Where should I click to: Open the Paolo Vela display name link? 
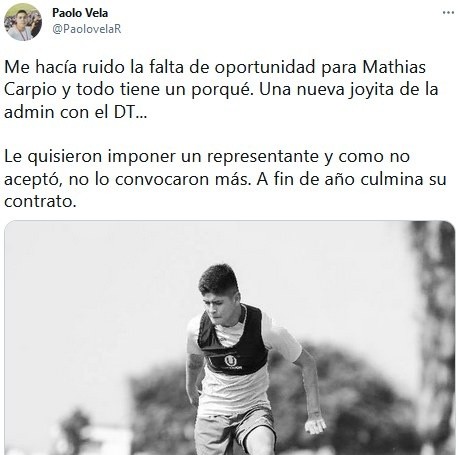pyautogui.click(x=80, y=13)
